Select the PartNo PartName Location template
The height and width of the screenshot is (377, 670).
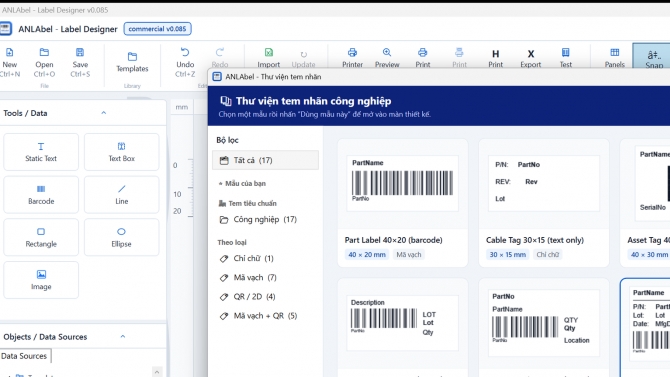(x=544, y=327)
